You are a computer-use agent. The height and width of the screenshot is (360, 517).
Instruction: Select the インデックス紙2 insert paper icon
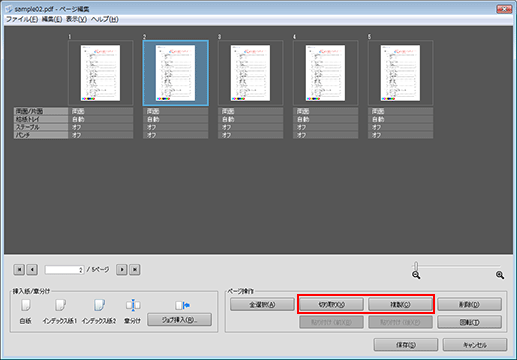coord(99,305)
